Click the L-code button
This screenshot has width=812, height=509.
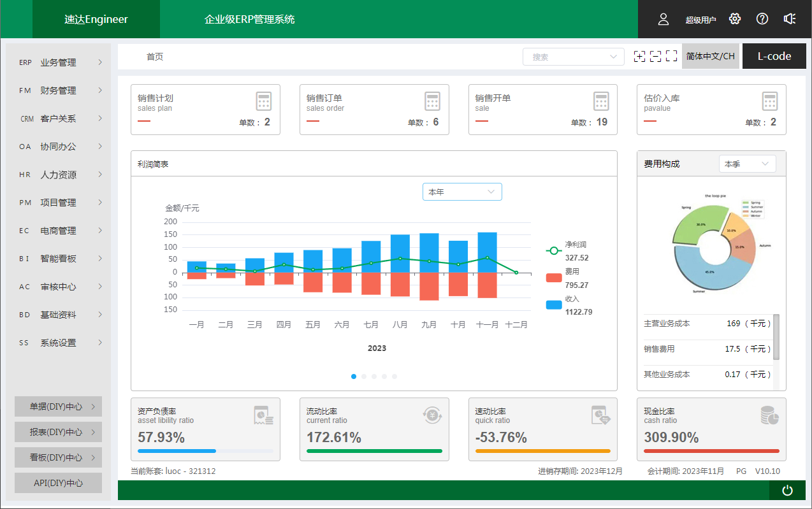tap(774, 56)
